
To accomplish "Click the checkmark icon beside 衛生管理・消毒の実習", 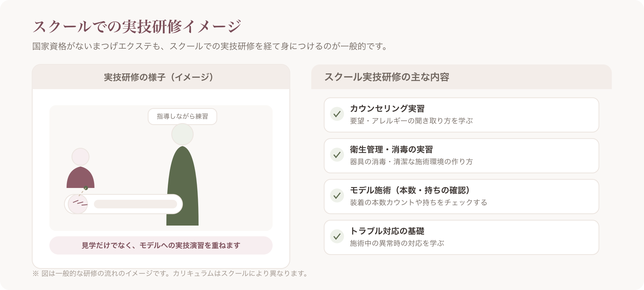I will pos(337,155).
